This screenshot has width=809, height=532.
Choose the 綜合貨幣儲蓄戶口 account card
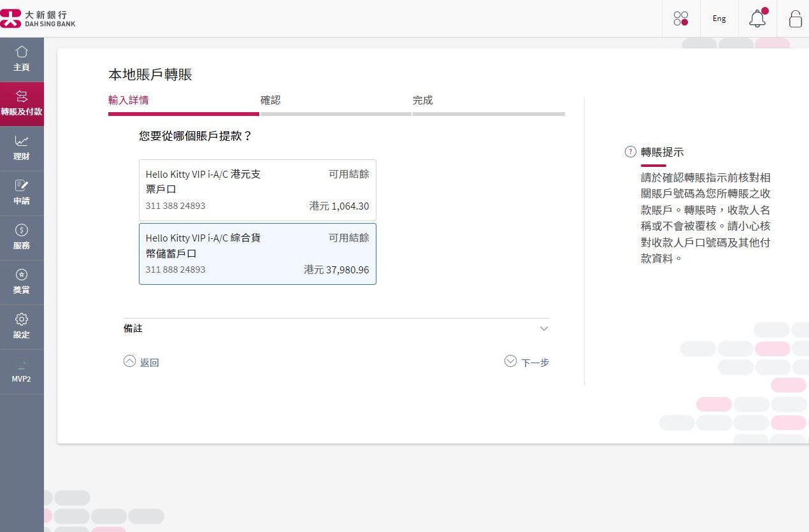[x=257, y=254]
